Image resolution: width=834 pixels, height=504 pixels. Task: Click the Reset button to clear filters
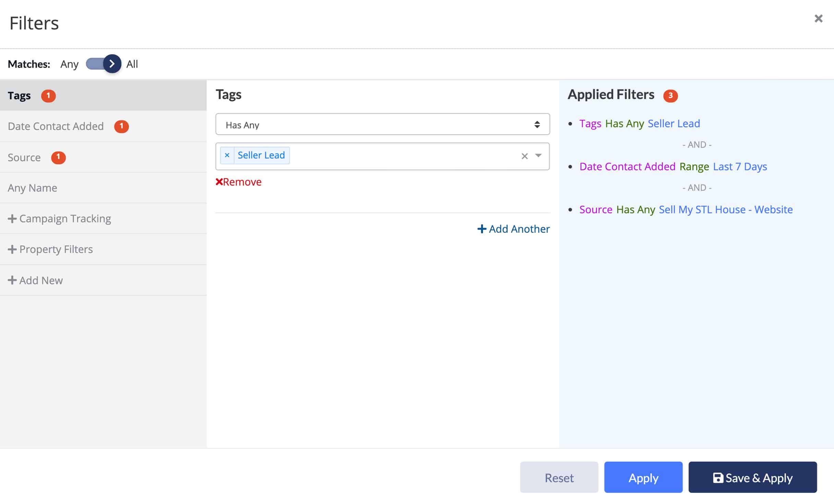[x=560, y=477]
